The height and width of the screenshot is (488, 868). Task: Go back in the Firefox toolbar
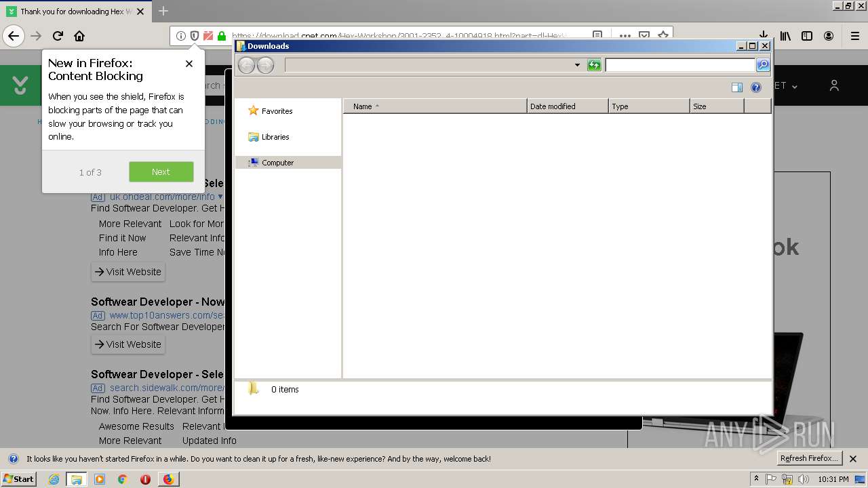click(x=14, y=36)
